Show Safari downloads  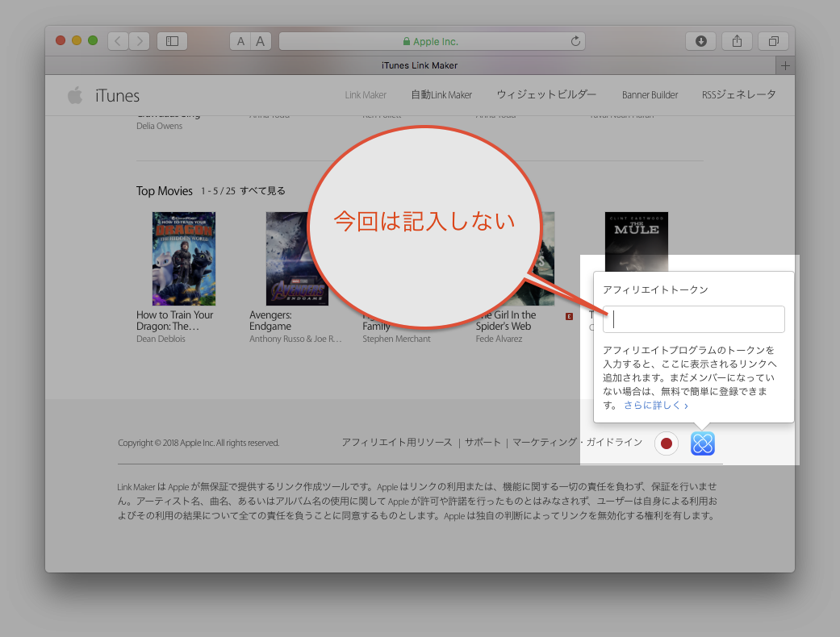coord(700,40)
